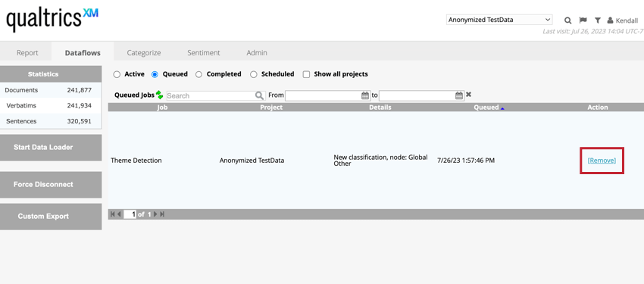
Task: Click the Anonymized TestData project cell
Action: [x=252, y=161]
